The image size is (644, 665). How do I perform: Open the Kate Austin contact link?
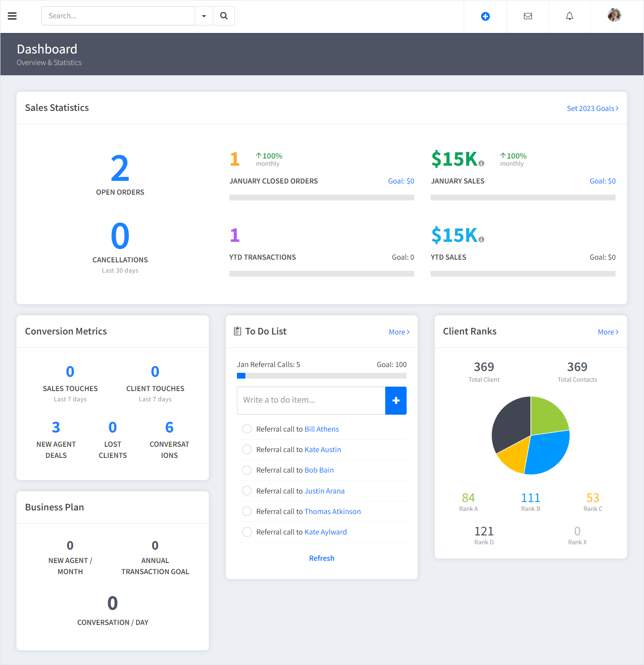click(x=322, y=449)
